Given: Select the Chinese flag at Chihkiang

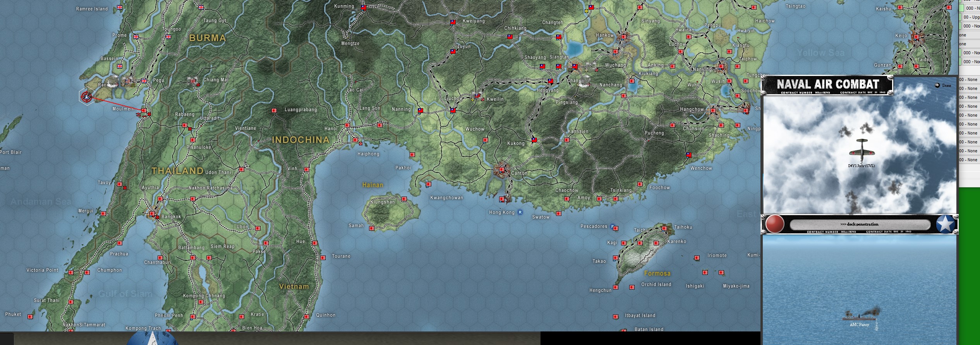Looking at the screenshot, I should [510, 37].
